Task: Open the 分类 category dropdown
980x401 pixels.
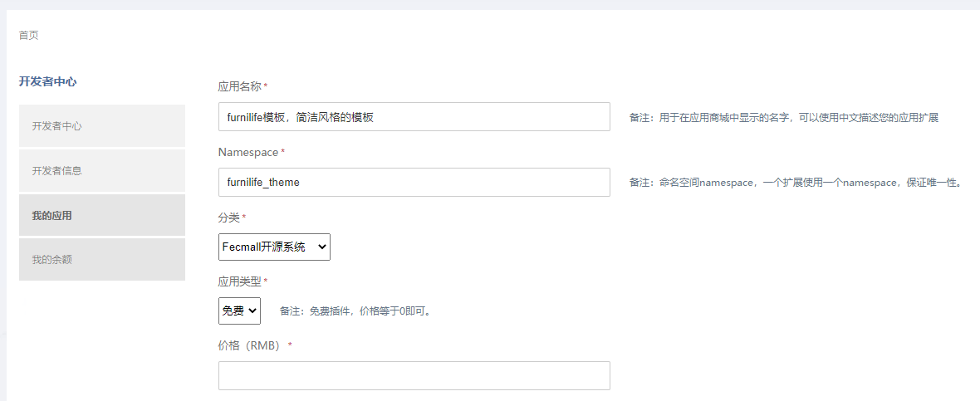Action: coord(274,247)
